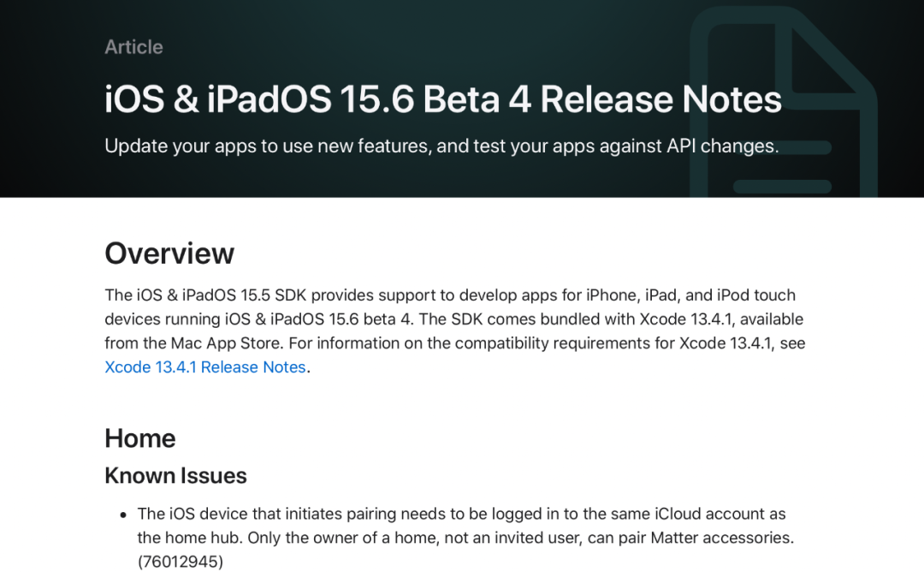Select the Overview heading
924x572 pixels.
pos(169,253)
